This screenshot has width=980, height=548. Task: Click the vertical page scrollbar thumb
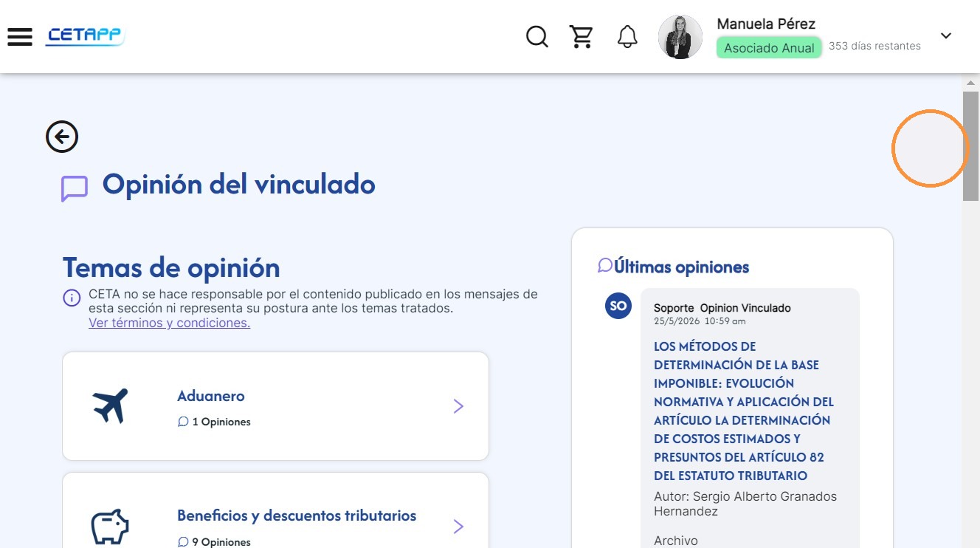971,145
